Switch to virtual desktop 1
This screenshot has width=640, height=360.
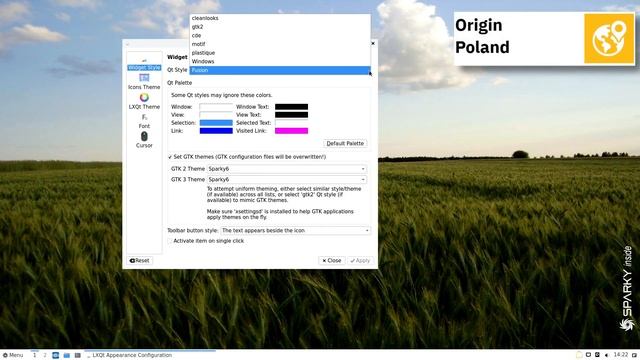(34, 355)
